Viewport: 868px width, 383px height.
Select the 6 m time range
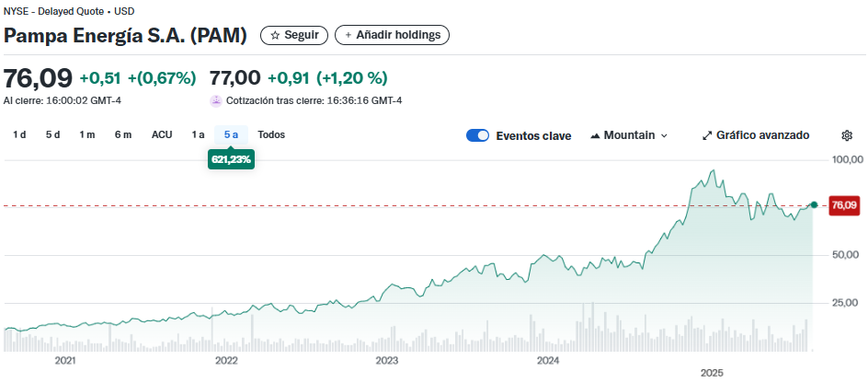pos(123,134)
